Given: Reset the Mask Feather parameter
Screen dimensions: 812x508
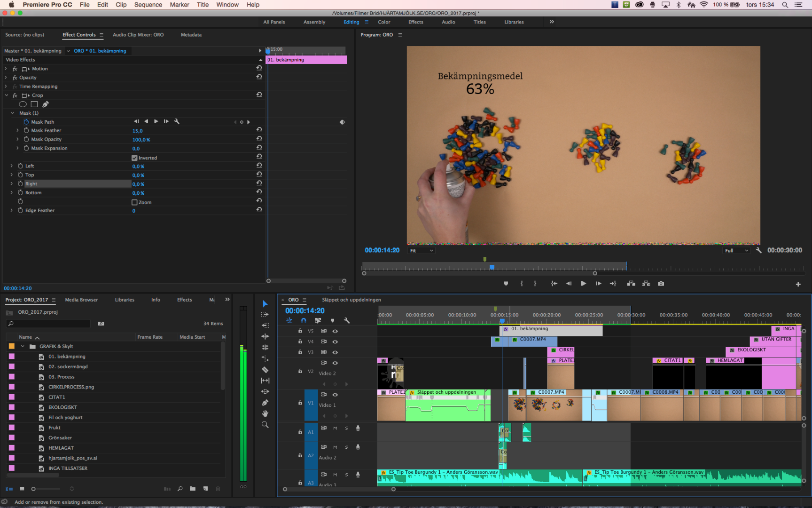Looking at the screenshot, I should (259, 130).
